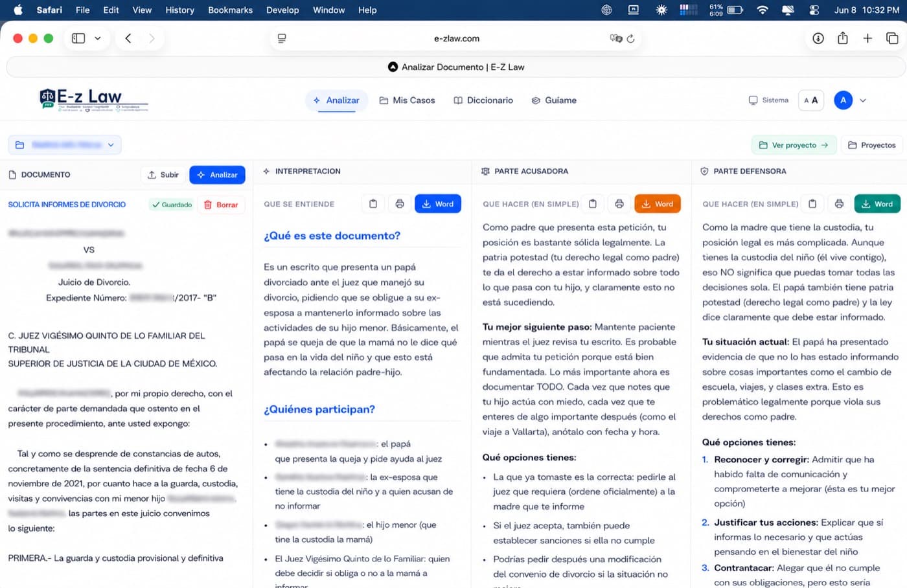Open the Proyectos list
907x588 pixels.
click(872, 145)
